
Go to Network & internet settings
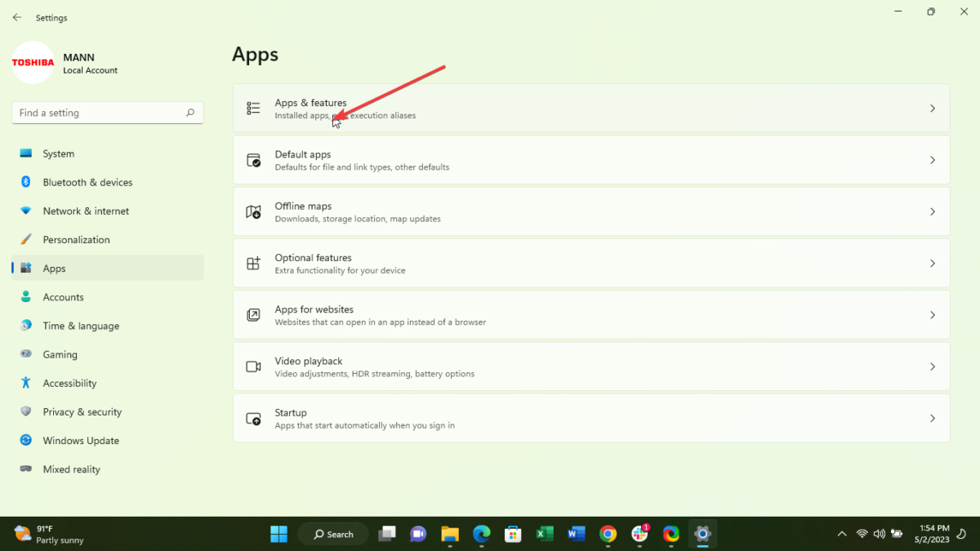(108, 211)
